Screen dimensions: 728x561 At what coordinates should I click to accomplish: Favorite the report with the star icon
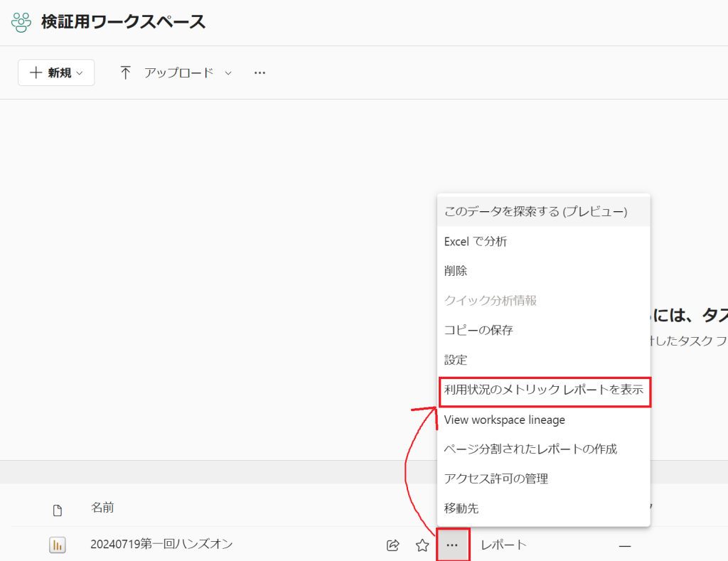(x=422, y=545)
